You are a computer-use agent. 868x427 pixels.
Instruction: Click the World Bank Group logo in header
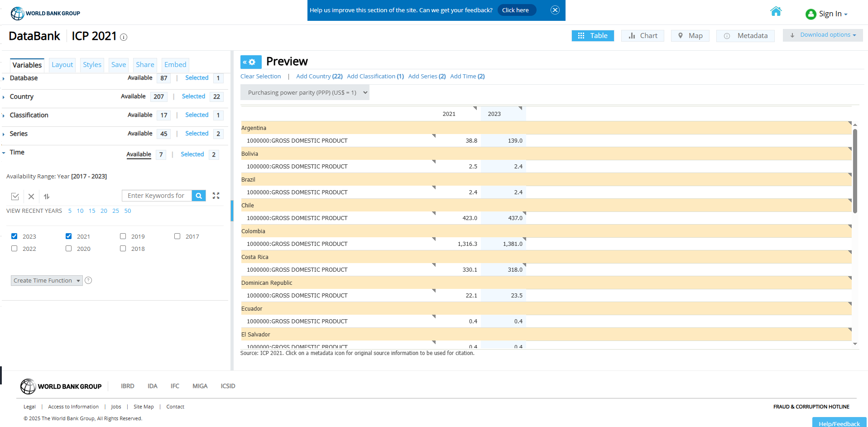[x=45, y=13]
